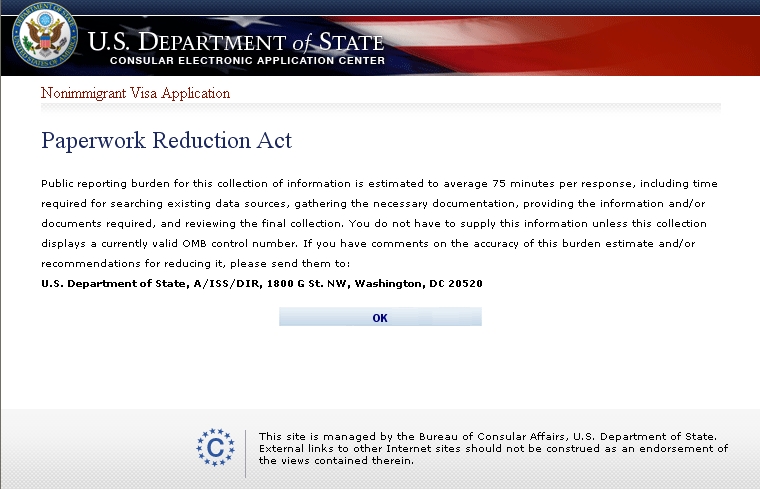Click the 'Nonimmigrant Visa Application' title
This screenshot has height=489, width=760.
pyautogui.click(x=135, y=93)
